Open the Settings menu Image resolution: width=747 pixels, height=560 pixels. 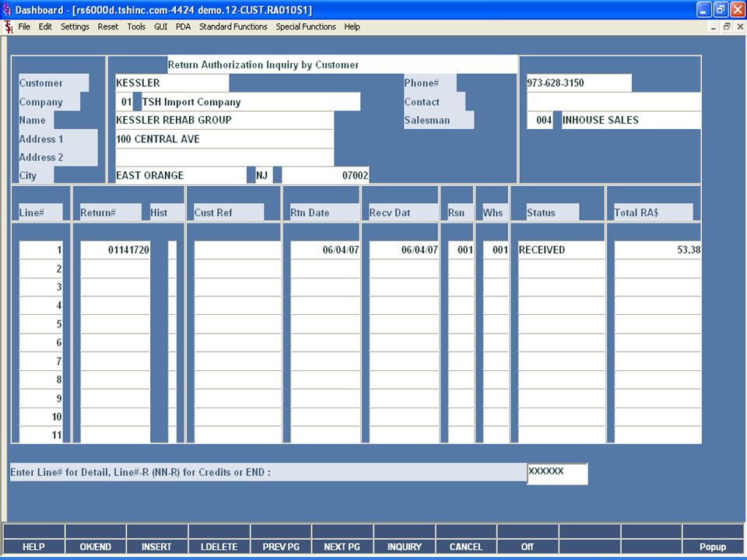pyautogui.click(x=75, y=26)
